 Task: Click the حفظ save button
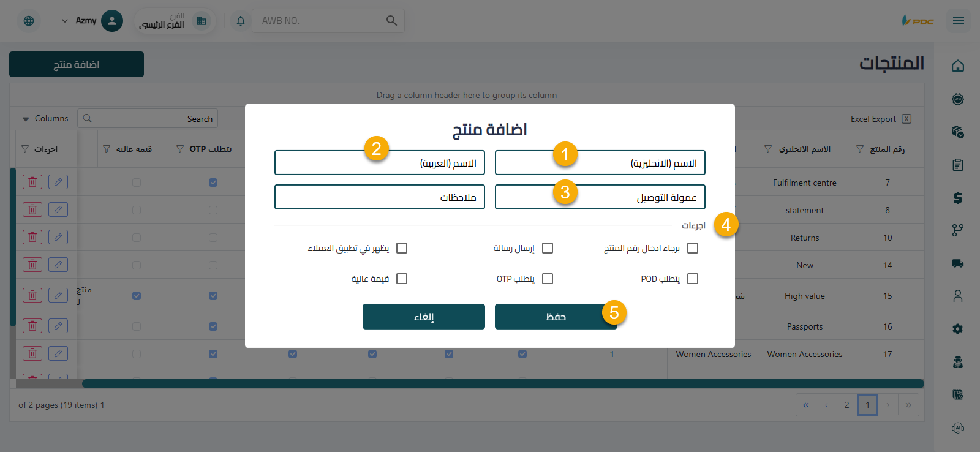[555, 316]
